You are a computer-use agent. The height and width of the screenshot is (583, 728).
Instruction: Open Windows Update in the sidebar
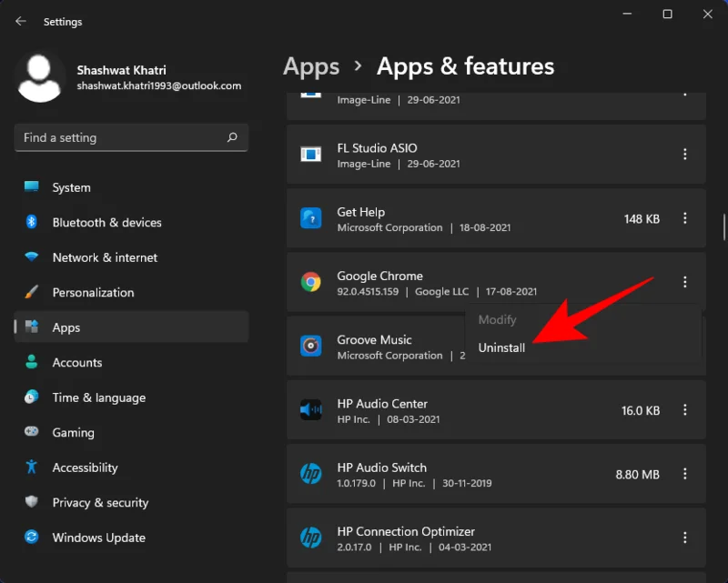[x=97, y=538]
